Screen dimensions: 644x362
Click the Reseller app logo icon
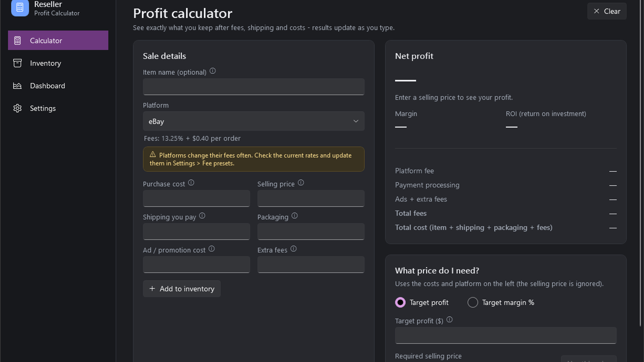tap(20, 8)
